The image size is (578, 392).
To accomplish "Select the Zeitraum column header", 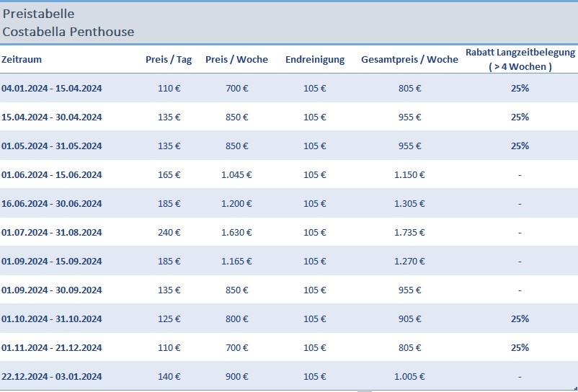I will tap(22, 60).
